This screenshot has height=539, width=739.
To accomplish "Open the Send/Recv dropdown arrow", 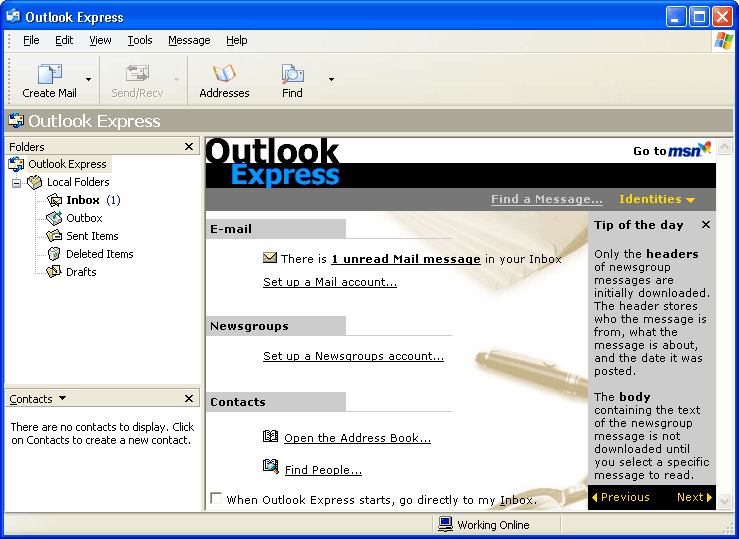I will [176, 79].
